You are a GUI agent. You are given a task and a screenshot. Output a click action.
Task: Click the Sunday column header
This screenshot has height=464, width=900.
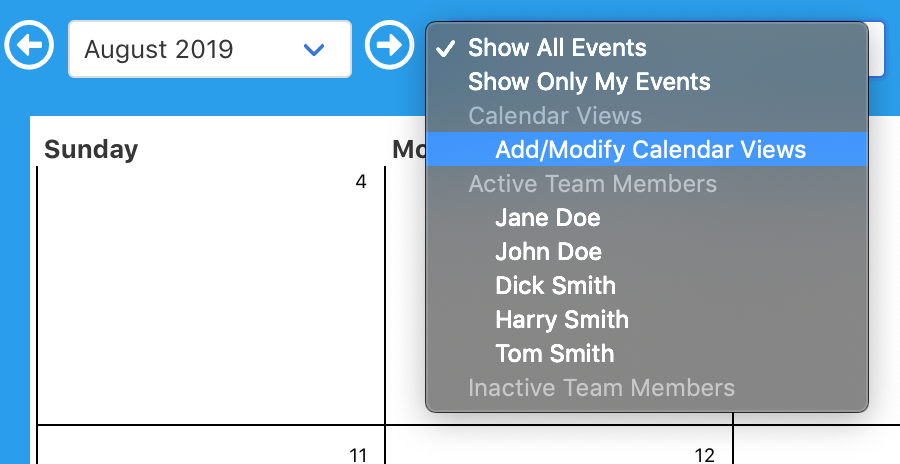click(x=91, y=150)
